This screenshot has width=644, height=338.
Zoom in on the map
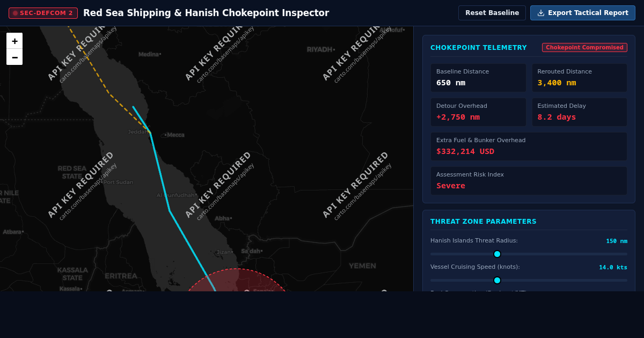[14, 41]
